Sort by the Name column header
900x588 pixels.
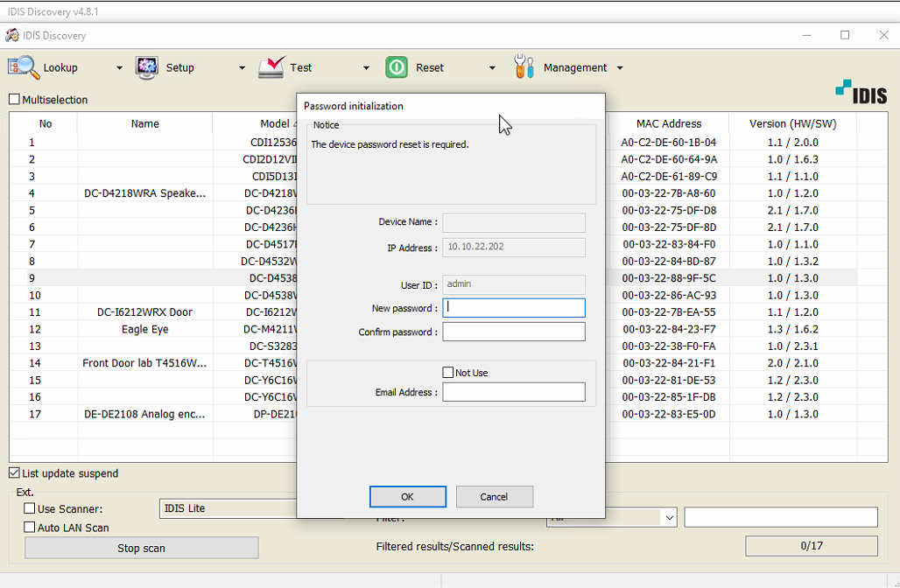pos(144,123)
